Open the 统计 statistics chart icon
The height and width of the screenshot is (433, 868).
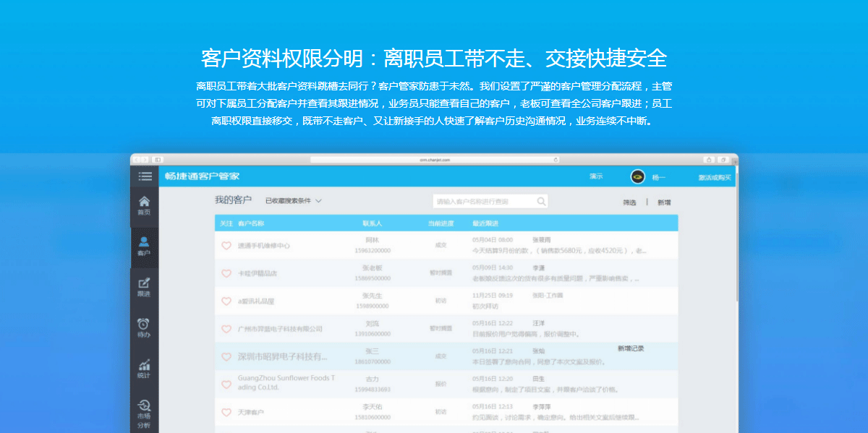tap(144, 369)
